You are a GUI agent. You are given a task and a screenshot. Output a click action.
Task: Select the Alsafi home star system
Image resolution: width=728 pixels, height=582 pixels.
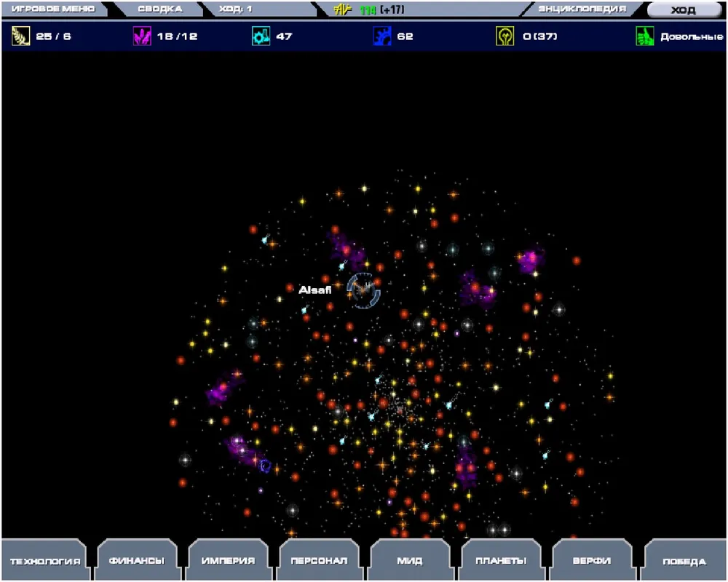(x=363, y=290)
